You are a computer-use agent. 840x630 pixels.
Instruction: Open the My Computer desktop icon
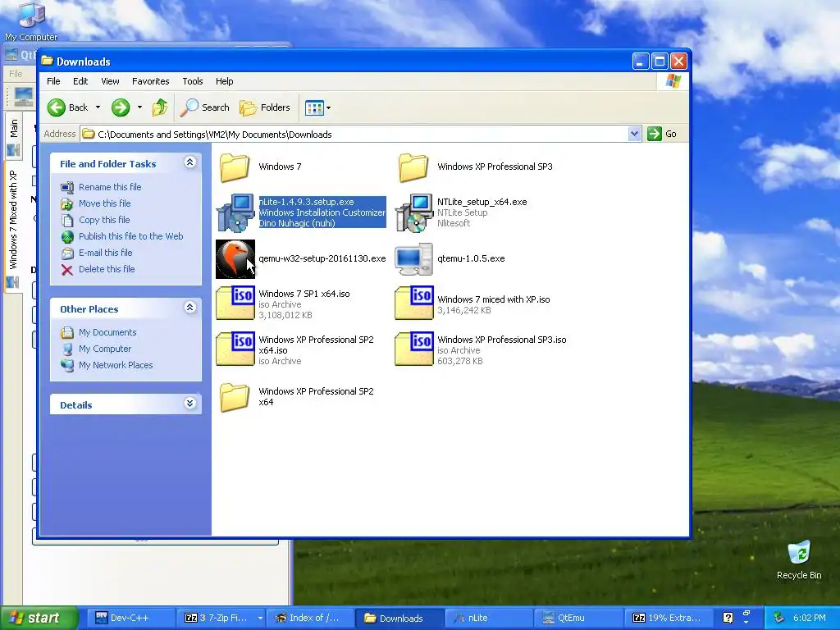tap(31, 21)
